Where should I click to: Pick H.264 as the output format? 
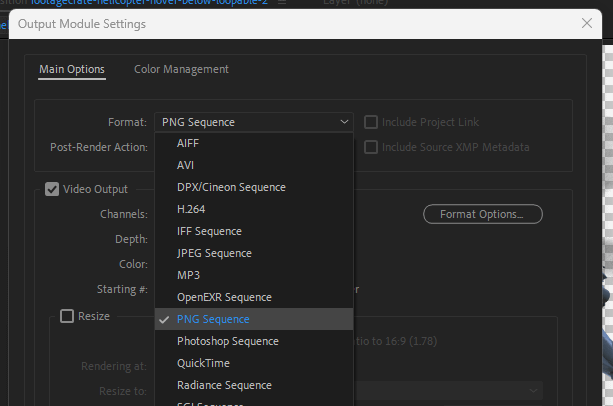point(193,209)
